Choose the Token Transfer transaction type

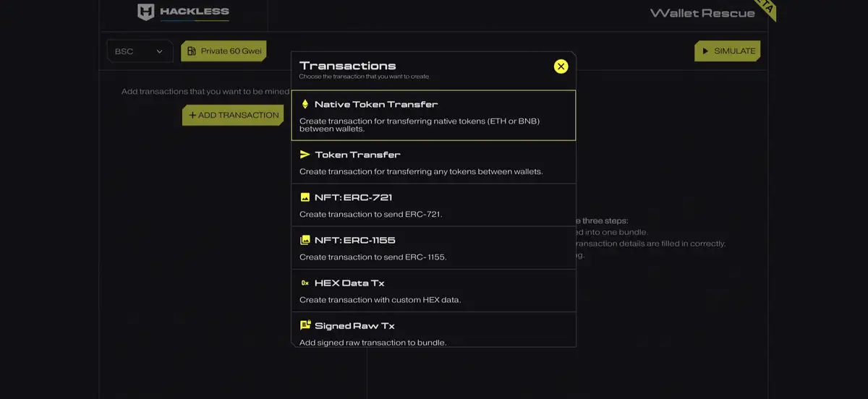433,163
